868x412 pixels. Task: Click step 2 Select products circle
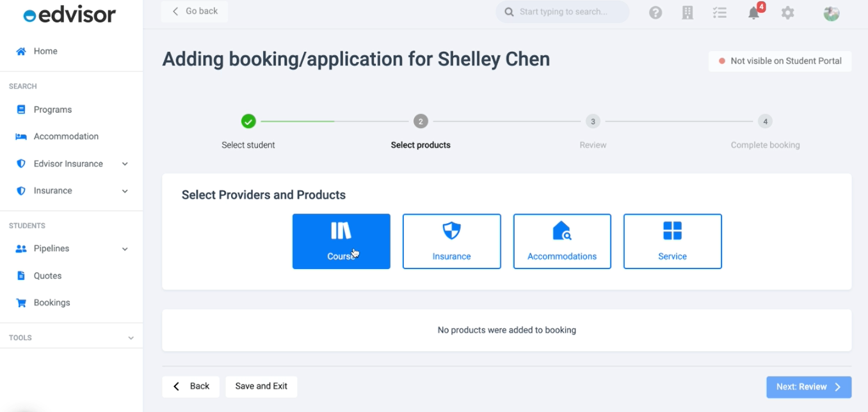421,121
